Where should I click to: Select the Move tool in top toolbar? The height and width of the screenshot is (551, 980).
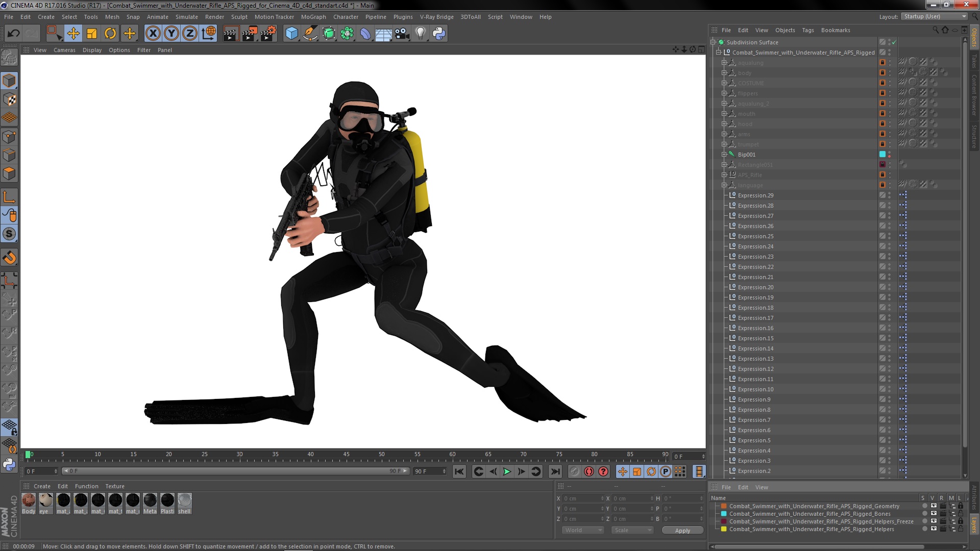pos(73,34)
